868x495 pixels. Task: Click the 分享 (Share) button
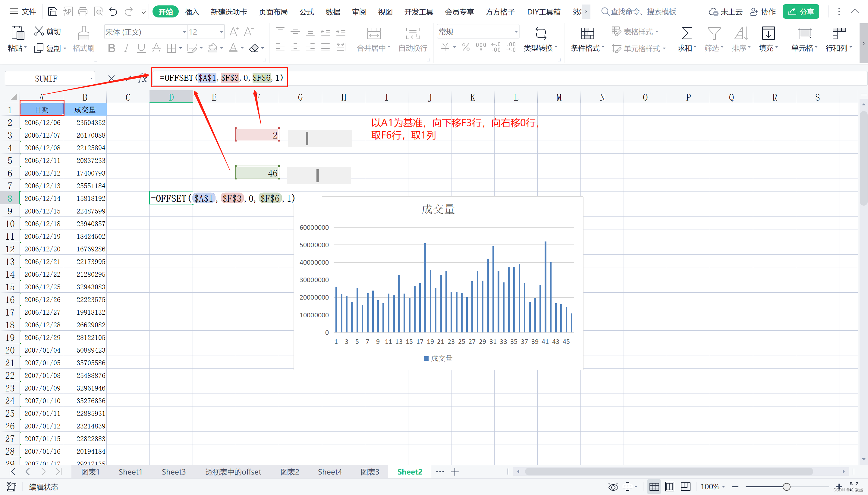click(x=800, y=11)
